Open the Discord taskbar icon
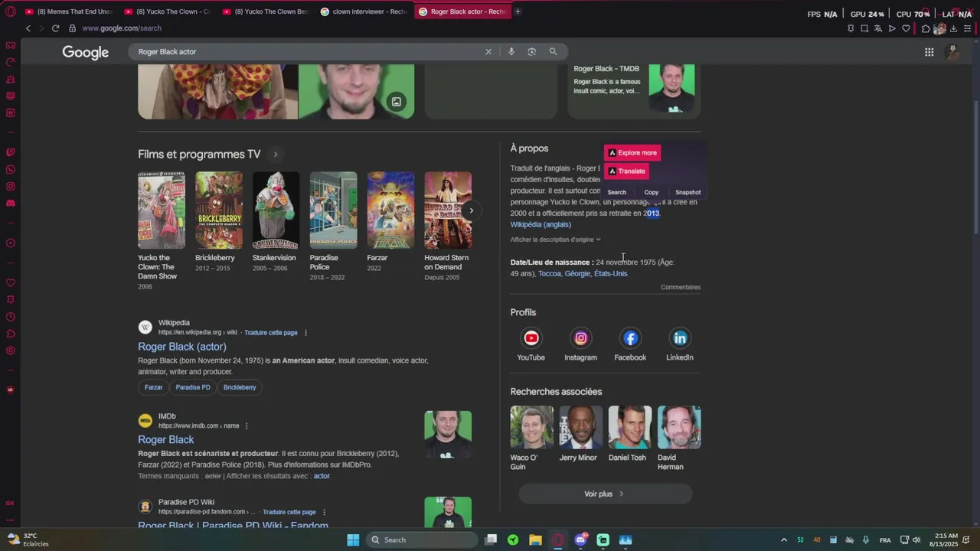The width and height of the screenshot is (980, 551). tap(580, 540)
